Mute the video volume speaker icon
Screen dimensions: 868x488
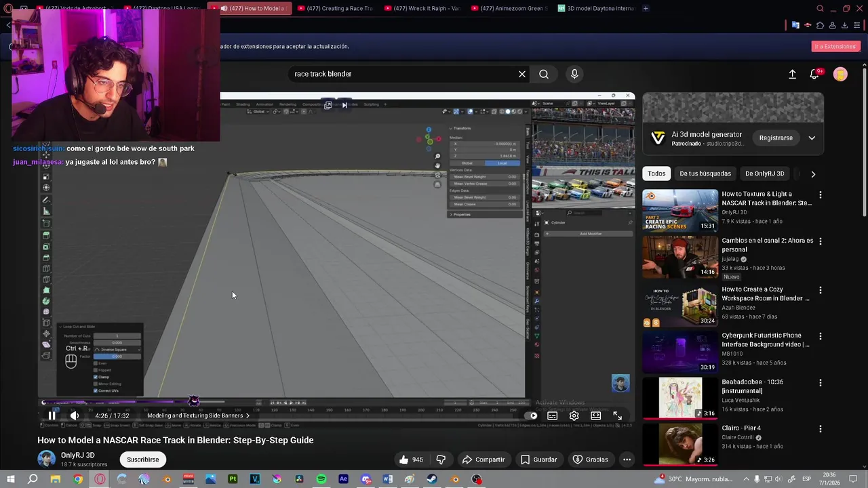click(x=75, y=415)
